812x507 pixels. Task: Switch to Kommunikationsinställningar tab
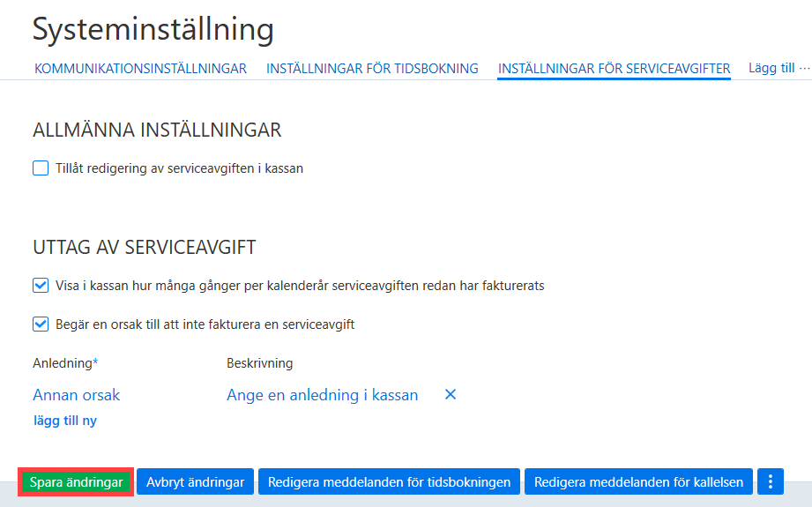pyautogui.click(x=140, y=69)
